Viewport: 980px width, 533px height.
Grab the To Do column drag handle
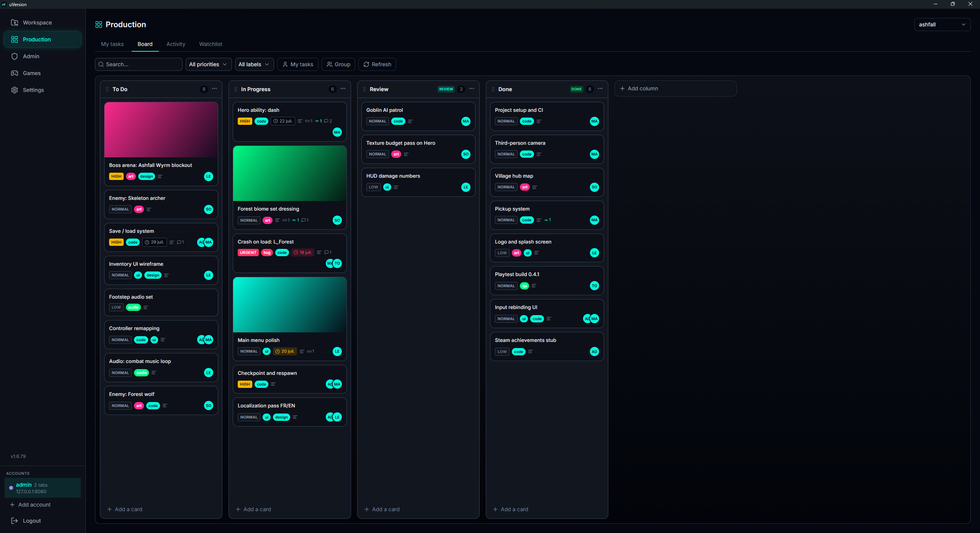pos(107,89)
